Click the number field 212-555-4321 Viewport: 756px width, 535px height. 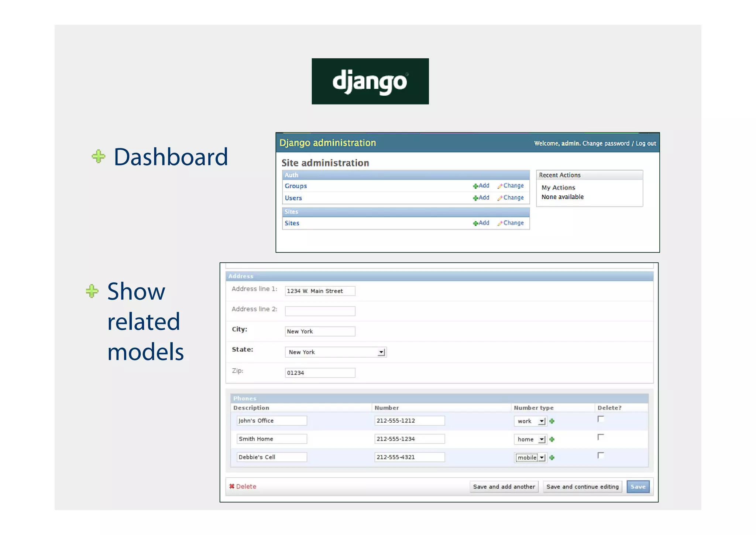(x=410, y=457)
